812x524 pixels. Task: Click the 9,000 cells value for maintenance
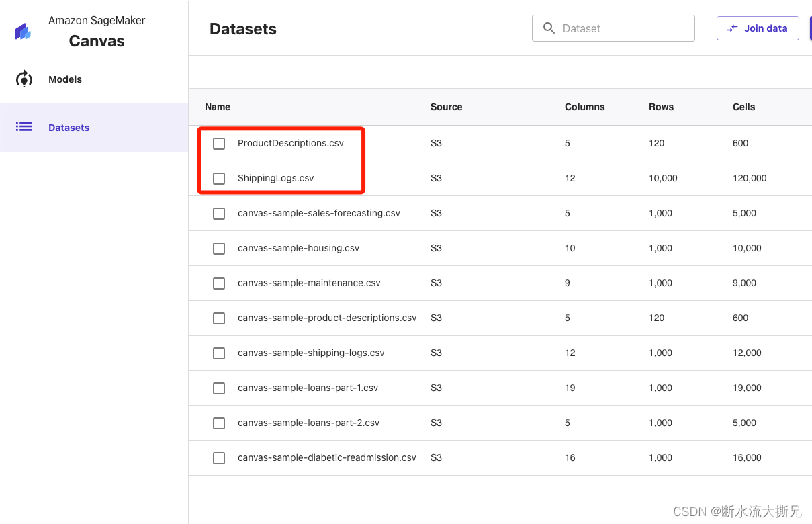[x=744, y=283]
